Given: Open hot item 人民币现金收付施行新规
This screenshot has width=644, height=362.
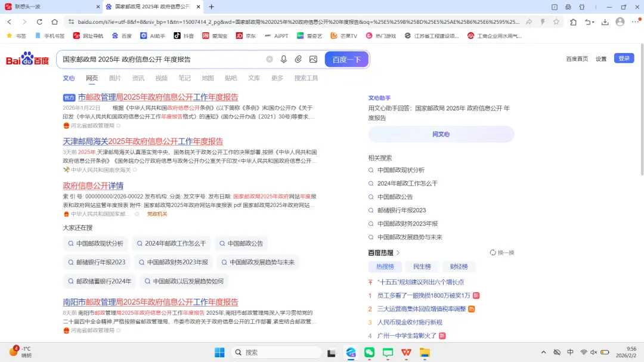Looking at the screenshot, I should [410, 322].
